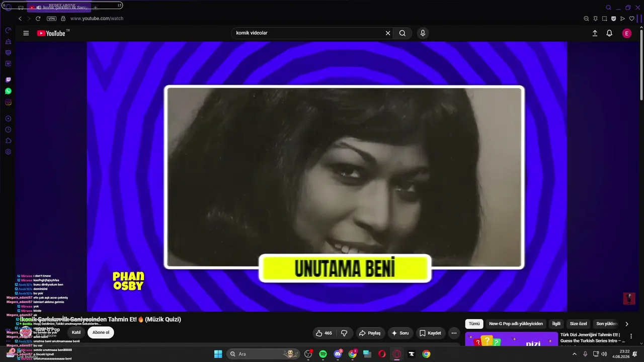Dislike the video
The height and width of the screenshot is (362, 644).
pos(344,333)
